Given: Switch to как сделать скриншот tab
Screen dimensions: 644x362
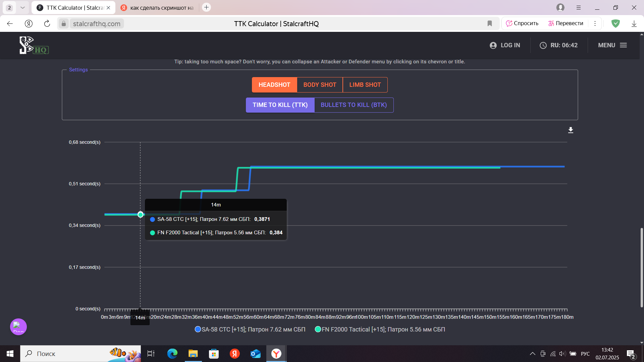Looking at the screenshot, I should click(x=158, y=7).
